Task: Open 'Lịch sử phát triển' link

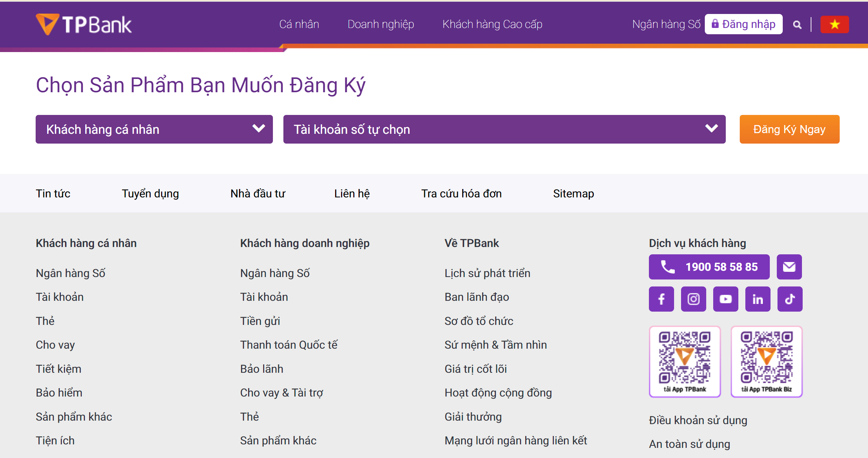Action: pos(487,273)
